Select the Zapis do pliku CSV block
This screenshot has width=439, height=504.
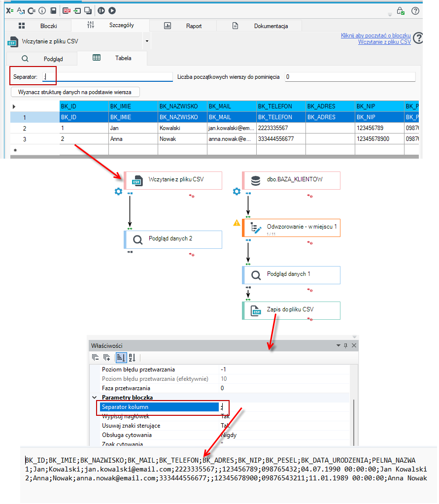[291, 310]
